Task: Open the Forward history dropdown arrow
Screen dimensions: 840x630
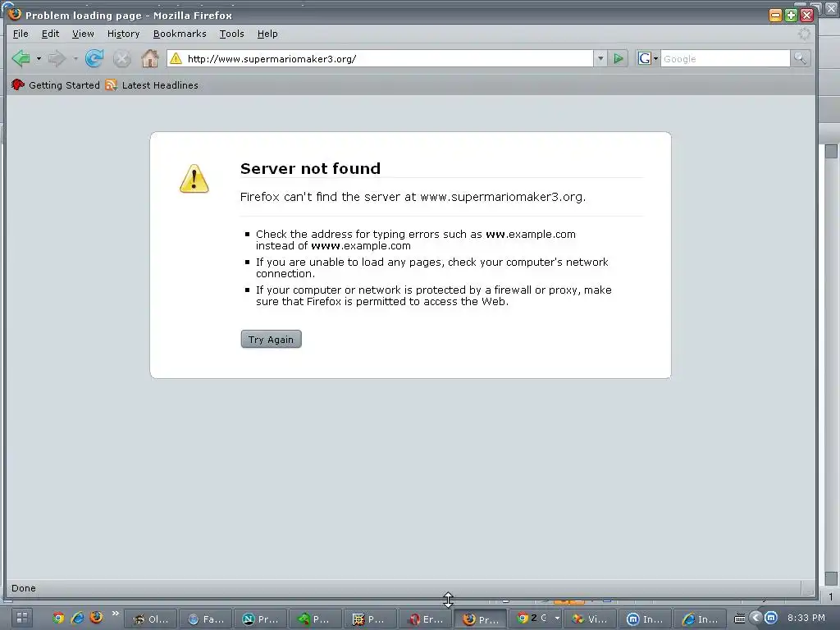Action: click(75, 58)
